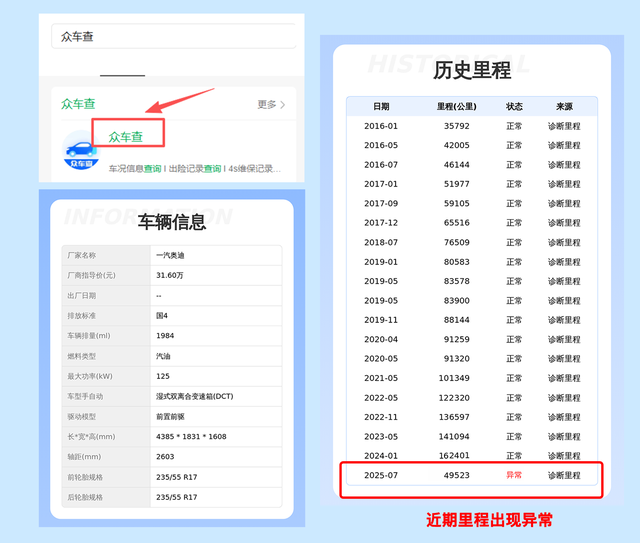
Task: Click the green 众车查 mini program name
Action: coord(126,137)
